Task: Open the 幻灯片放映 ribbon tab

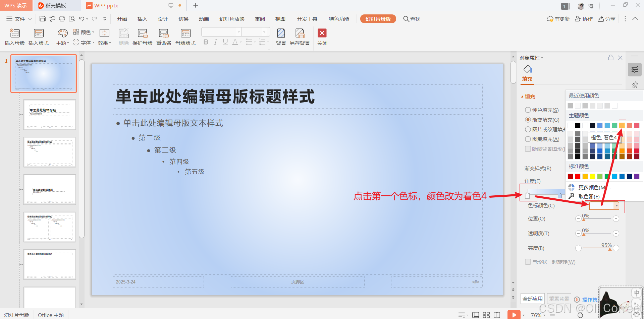Action: coord(232,19)
